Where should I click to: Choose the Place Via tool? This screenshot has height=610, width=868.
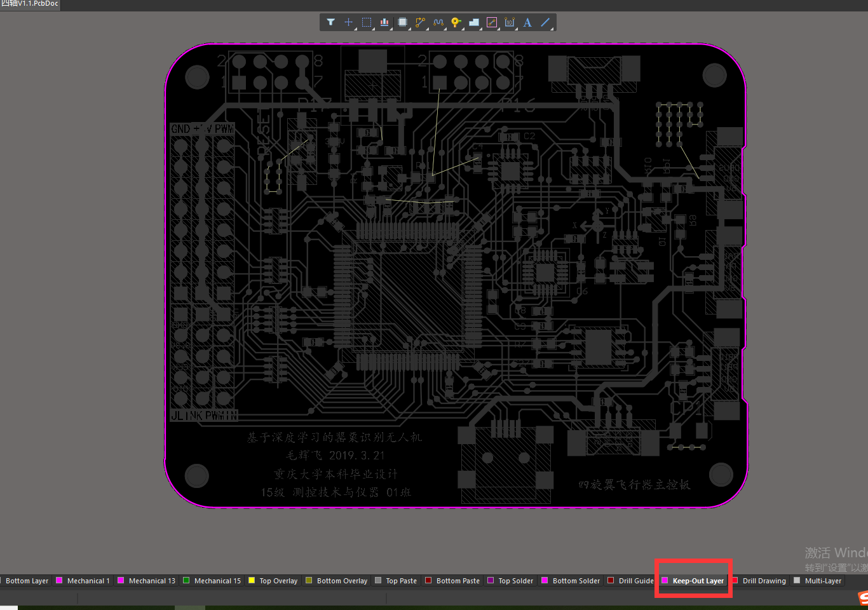pyautogui.click(x=456, y=22)
